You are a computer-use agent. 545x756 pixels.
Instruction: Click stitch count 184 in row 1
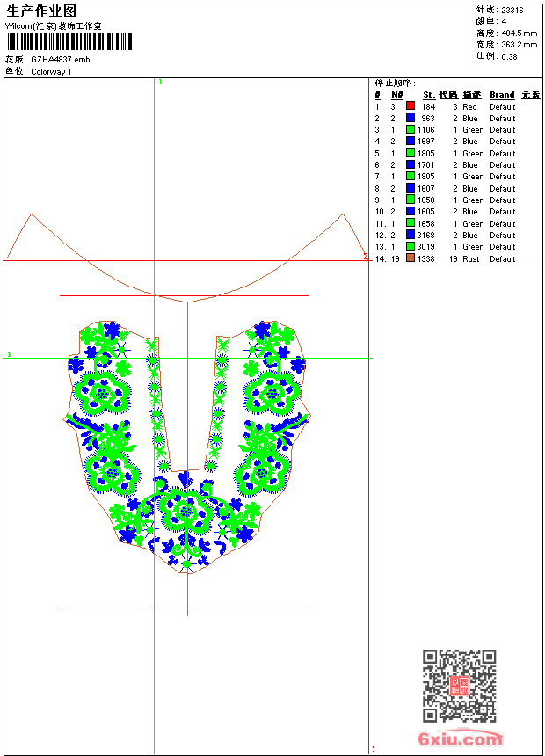coord(428,107)
